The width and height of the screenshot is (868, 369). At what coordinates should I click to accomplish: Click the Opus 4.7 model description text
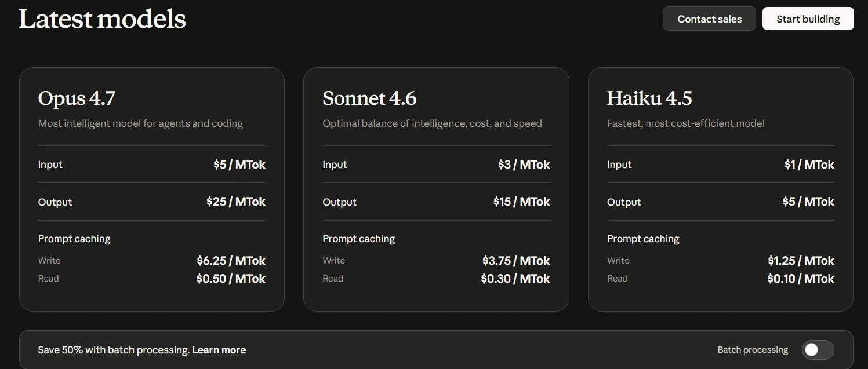tap(140, 123)
